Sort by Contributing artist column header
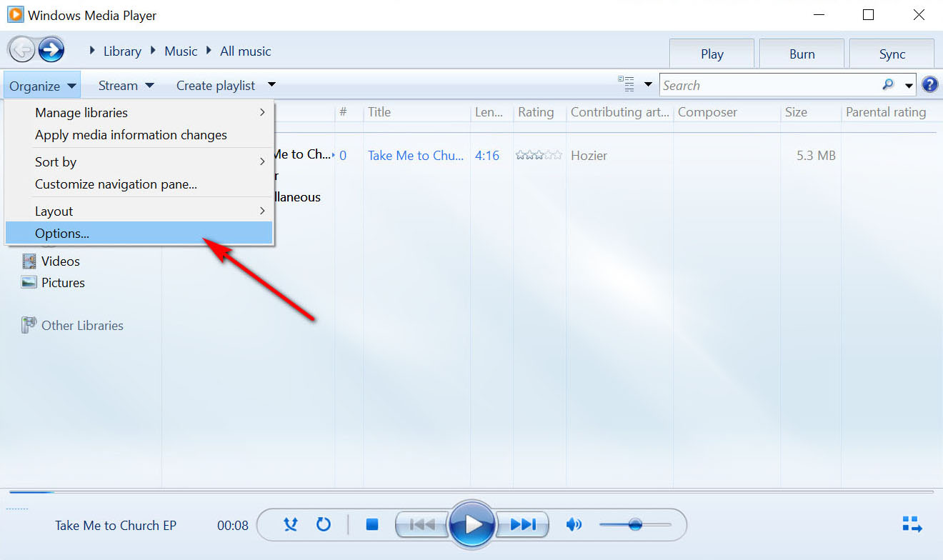This screenshot has height=560, width=943. pyautogui.click(x=619, y=112)
